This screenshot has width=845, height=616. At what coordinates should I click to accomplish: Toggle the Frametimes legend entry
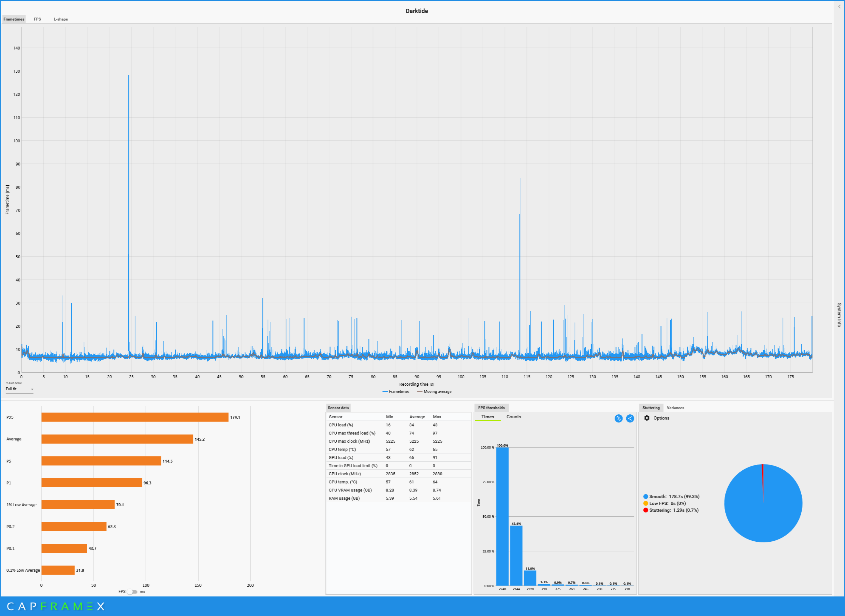click(396, 392)
